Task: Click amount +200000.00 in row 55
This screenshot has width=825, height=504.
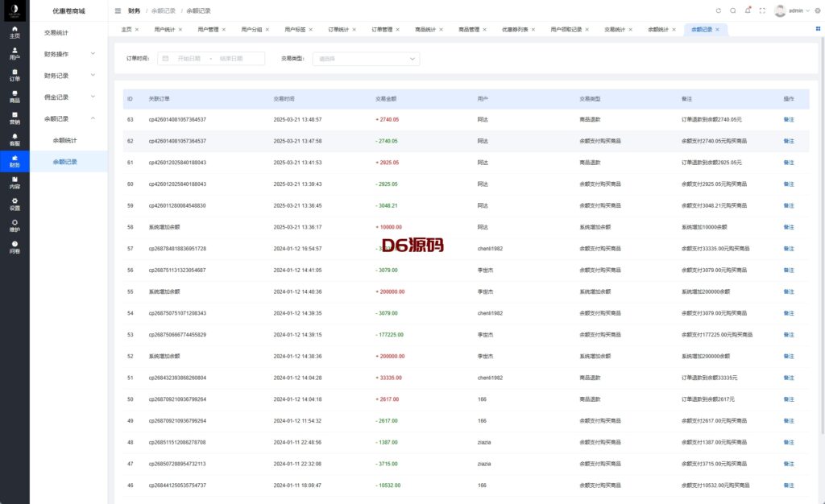Action: click(x=390, y=291)
